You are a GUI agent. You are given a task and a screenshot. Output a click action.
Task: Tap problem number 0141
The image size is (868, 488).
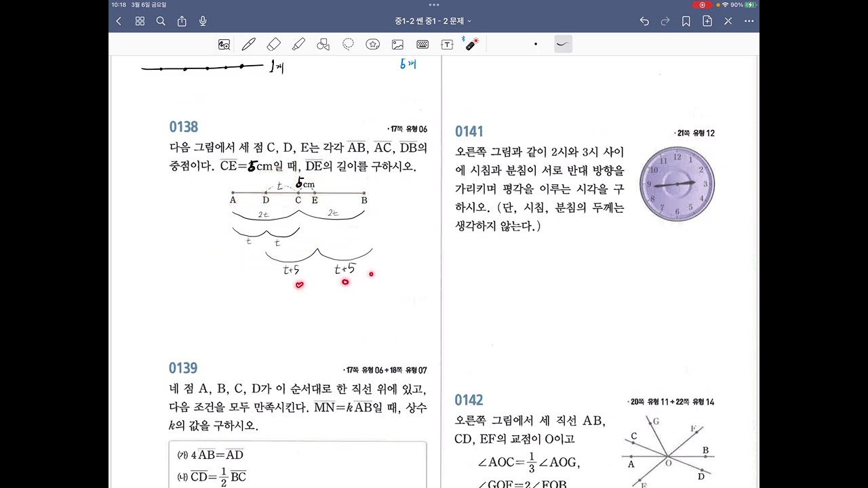(469, 131)
